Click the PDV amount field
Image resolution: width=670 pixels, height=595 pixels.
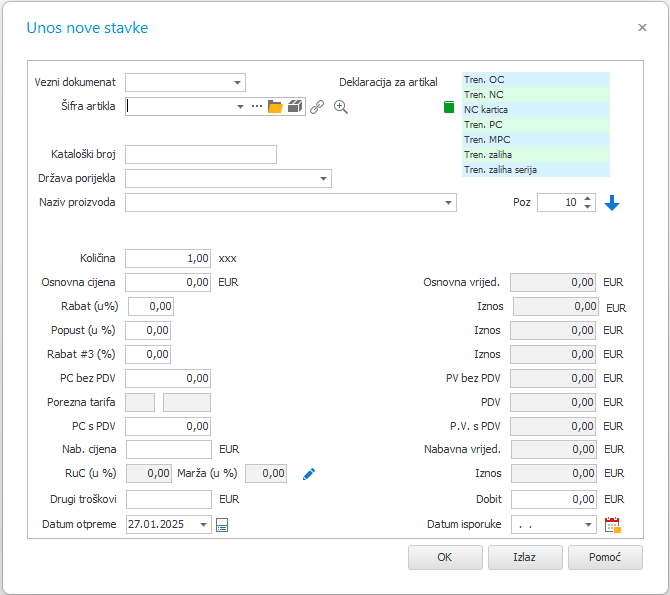[x=552, y=402]
